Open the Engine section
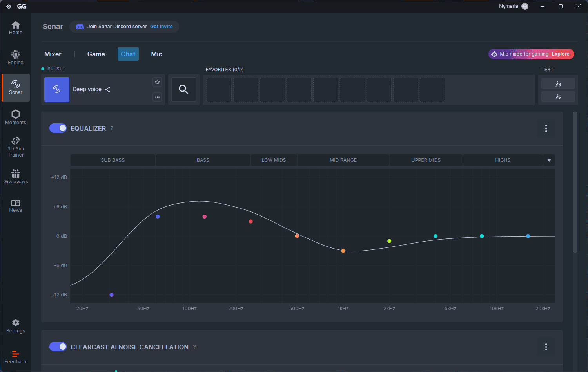The height and width of the screenshot is (372, 588). click(x=16, y=58)
